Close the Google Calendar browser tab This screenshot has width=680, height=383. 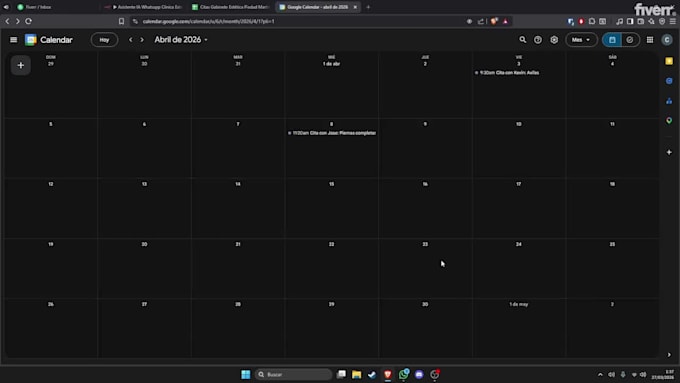[x=355, y=7]
